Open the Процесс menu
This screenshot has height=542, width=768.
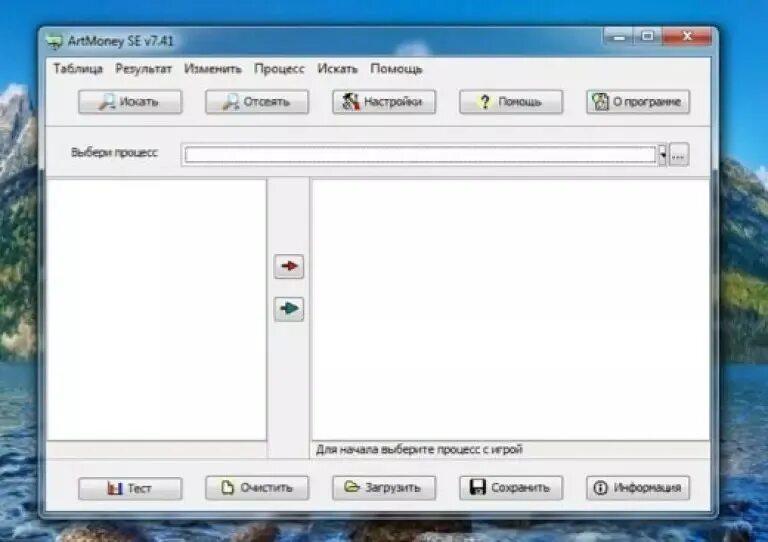[x=279, y=69]
